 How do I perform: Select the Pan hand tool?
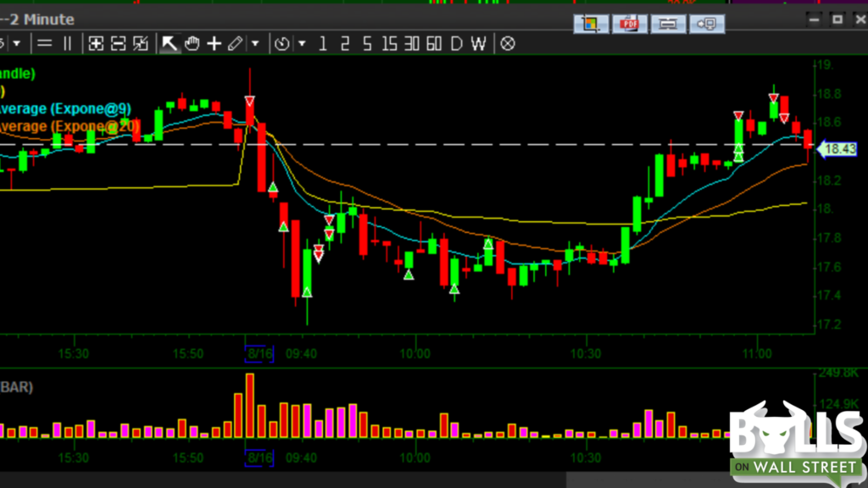(190, 43)
